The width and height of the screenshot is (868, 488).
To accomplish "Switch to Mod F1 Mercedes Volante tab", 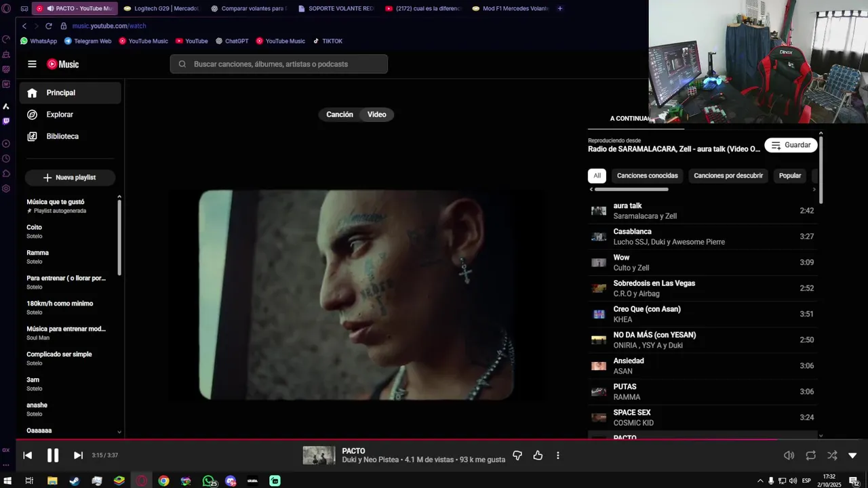I will (510, 9).
